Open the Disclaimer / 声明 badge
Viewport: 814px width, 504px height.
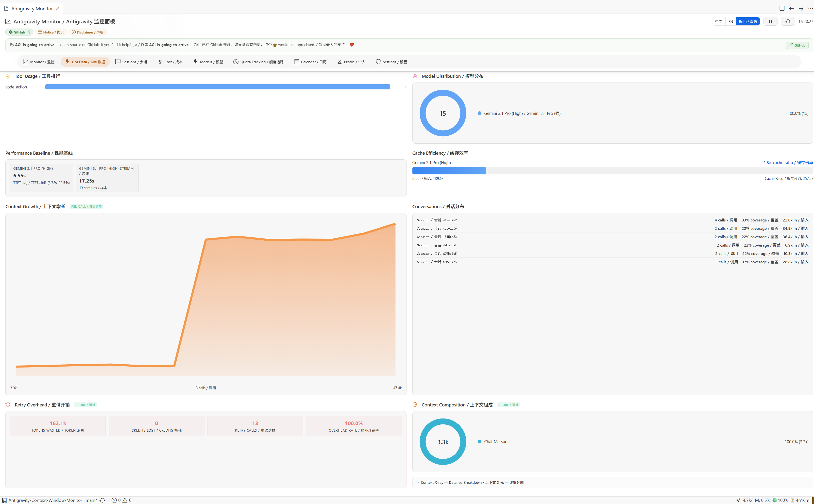88,32
